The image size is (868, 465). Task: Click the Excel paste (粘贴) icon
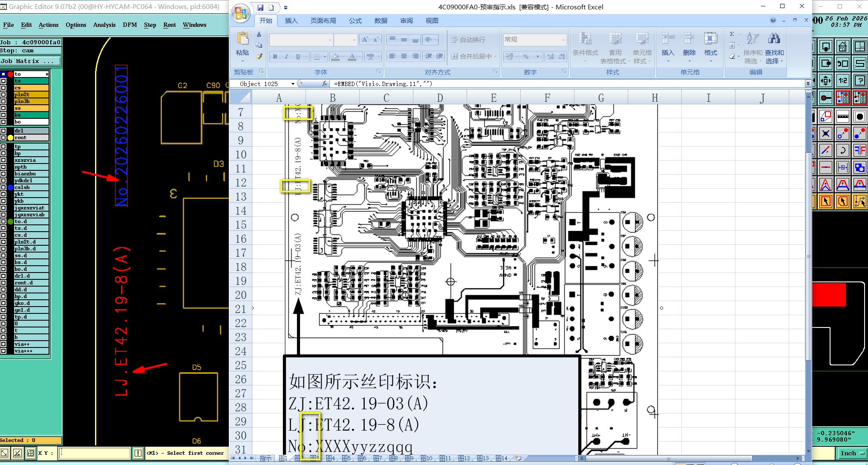tap(242, 39)
